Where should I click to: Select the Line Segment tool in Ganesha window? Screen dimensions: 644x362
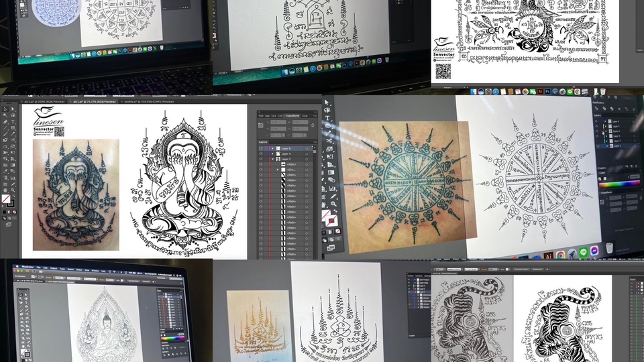click(5, 128)
